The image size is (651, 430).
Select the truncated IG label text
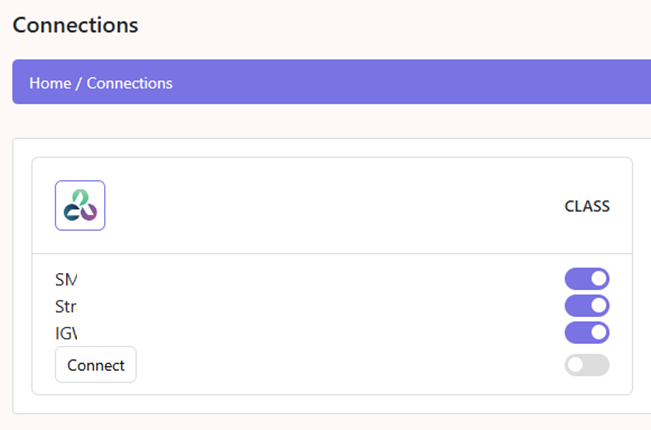coord(66,333)
